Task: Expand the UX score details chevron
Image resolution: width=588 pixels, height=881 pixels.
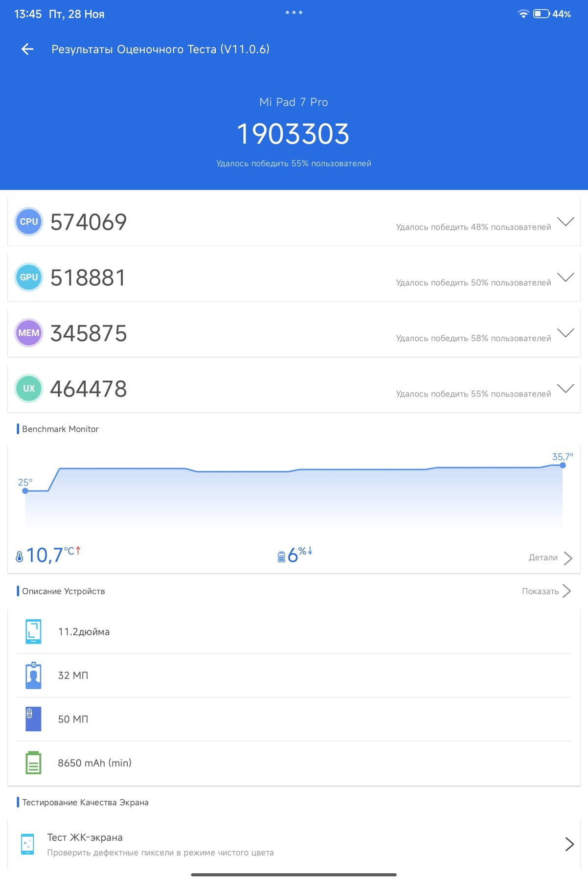Action: coord(565,389)
